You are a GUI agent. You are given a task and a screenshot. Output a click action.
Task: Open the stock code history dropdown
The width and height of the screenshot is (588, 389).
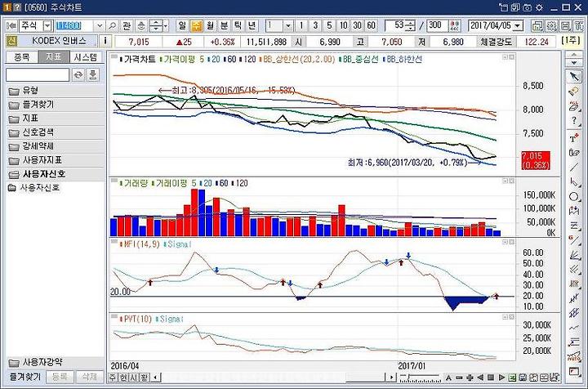coord(100,25)
